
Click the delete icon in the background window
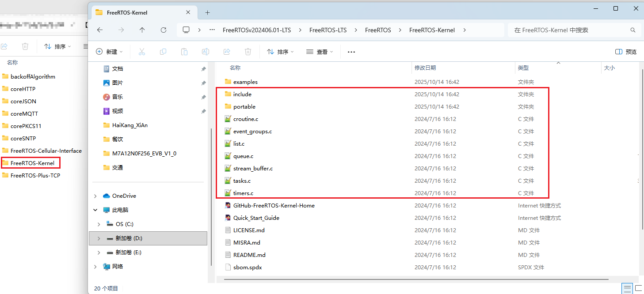[25, 46]
